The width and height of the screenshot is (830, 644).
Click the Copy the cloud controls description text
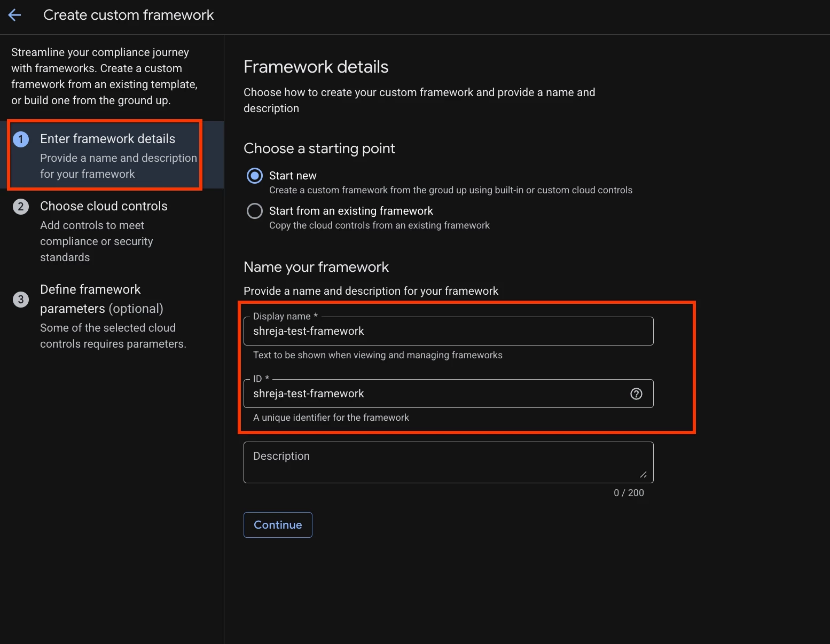click(x=379, y=225)
